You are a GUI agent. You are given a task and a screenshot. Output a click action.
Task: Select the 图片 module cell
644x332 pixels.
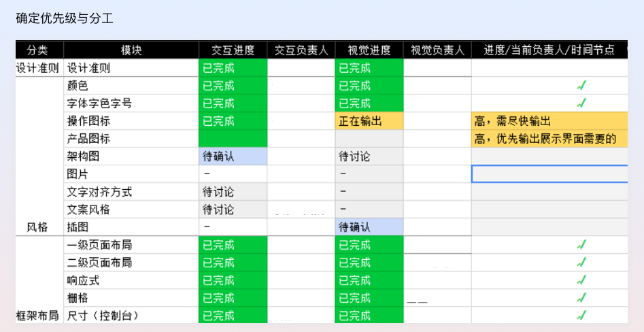131,173
